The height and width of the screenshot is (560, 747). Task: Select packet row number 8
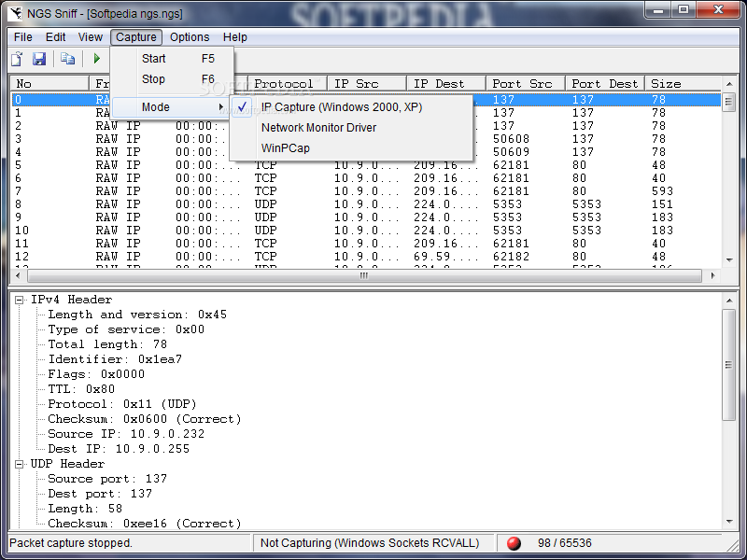pyautogui.click(x=366, y=204)
